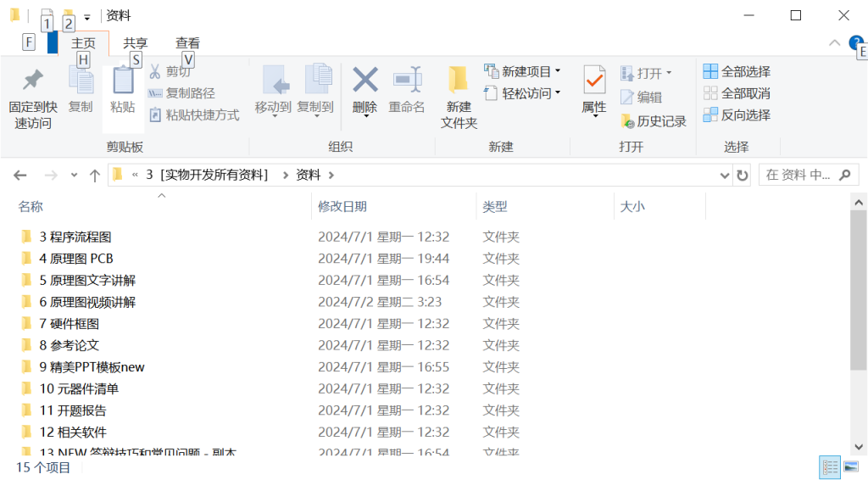Click the Refresh icon by address bar
Image resolution: width=868 pixels, height=480 pixels.
click(743, 176)
